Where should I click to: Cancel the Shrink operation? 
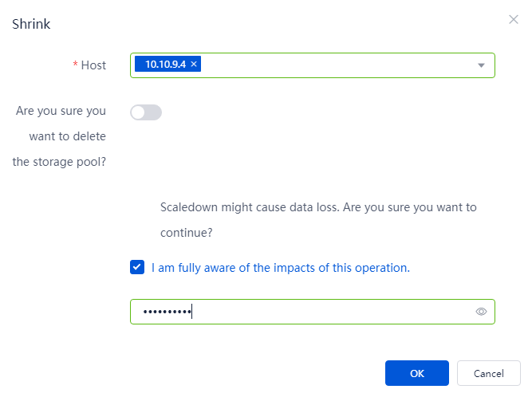488,373
